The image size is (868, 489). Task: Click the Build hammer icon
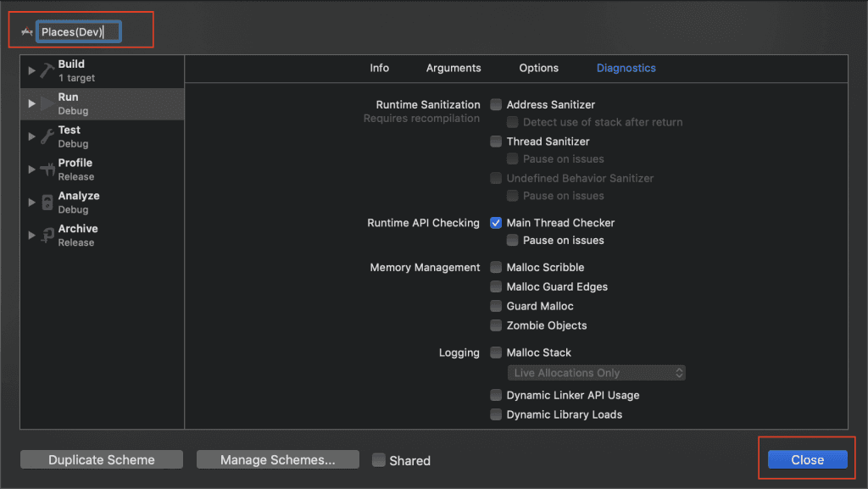point(47,71)
